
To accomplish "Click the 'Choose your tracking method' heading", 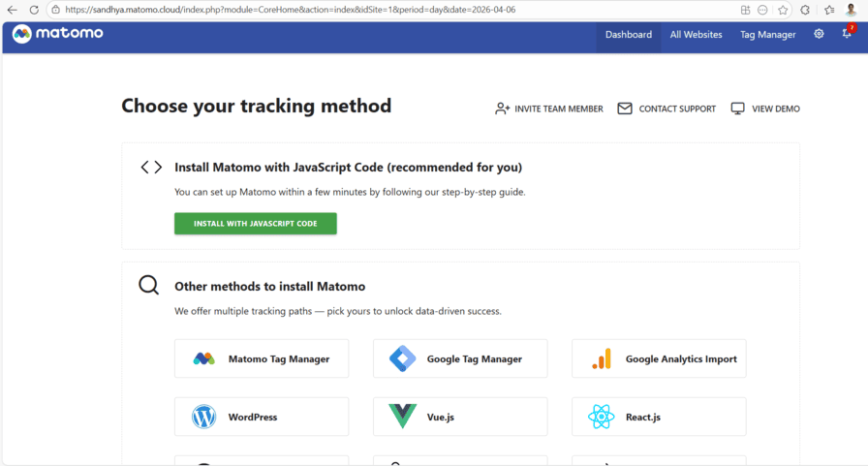I will coord(257,106).
